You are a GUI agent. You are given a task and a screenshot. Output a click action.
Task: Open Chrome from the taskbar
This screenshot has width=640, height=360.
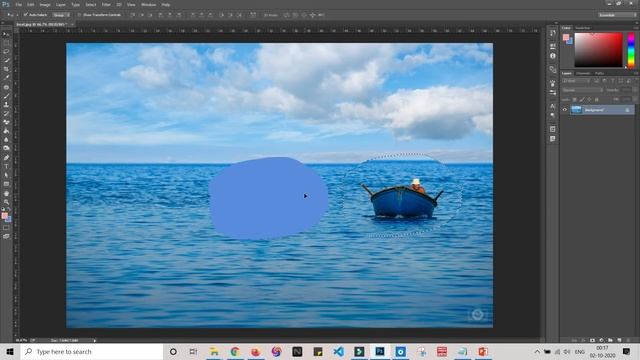click(x=235, y=351)
